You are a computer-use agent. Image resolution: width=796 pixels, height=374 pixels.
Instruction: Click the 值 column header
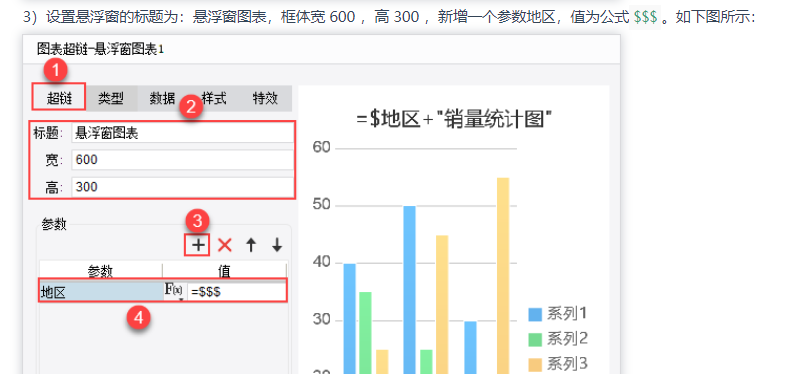tap(224, 271)
